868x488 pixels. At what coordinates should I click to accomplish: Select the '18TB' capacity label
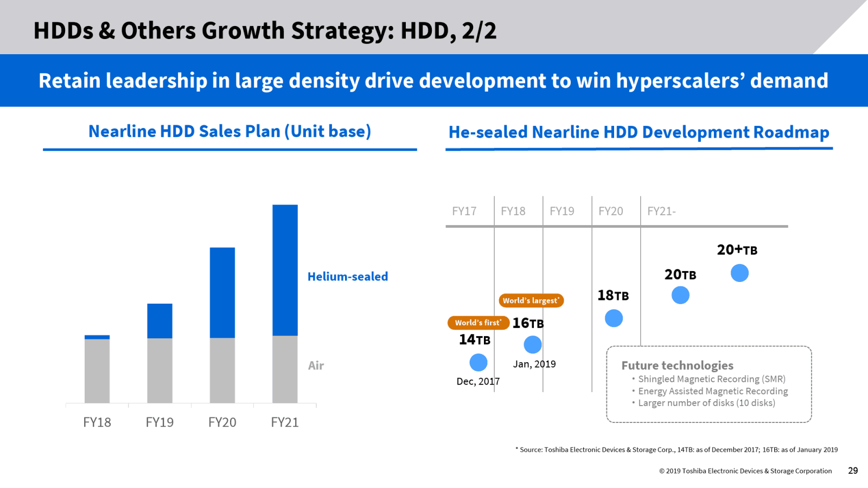coord(613,296)
